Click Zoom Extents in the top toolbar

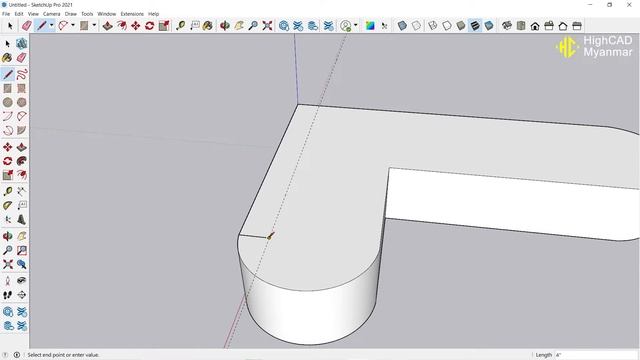[267, 26]
